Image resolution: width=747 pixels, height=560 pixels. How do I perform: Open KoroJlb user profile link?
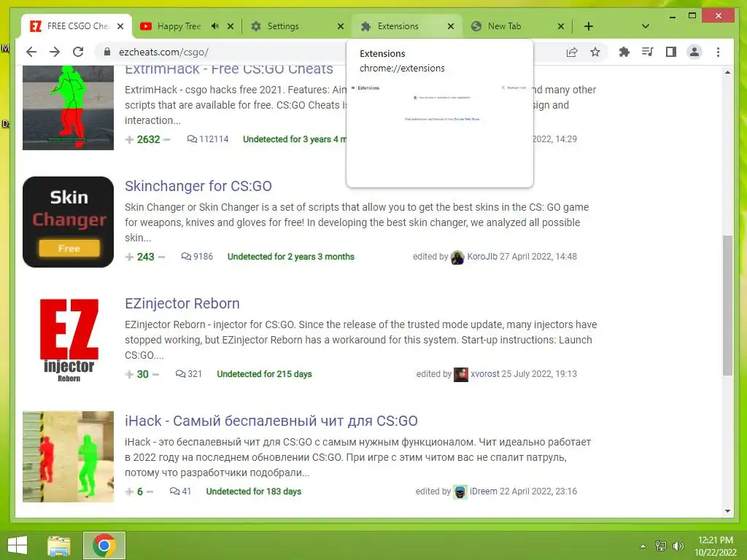pos(482,257)
